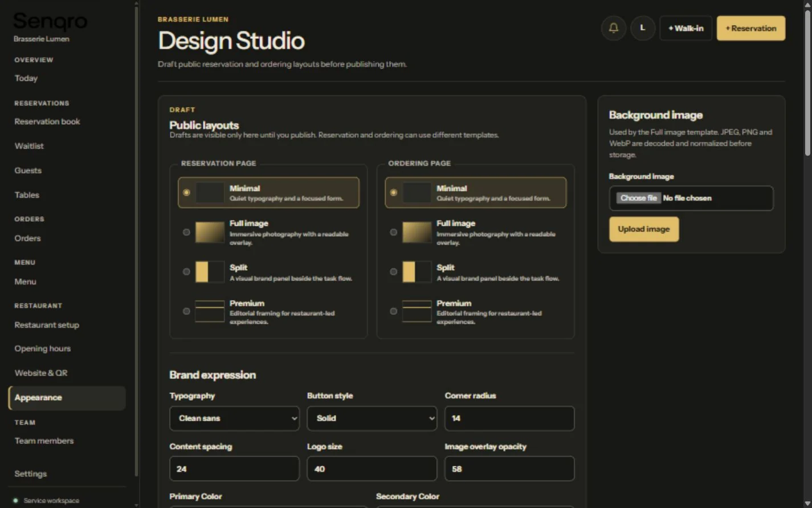
Task: Click the + Walk-in button
Action: tap(686, 28)
